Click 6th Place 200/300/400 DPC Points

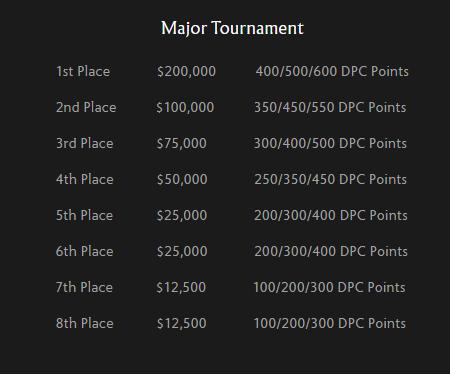[x=331, y=251]
